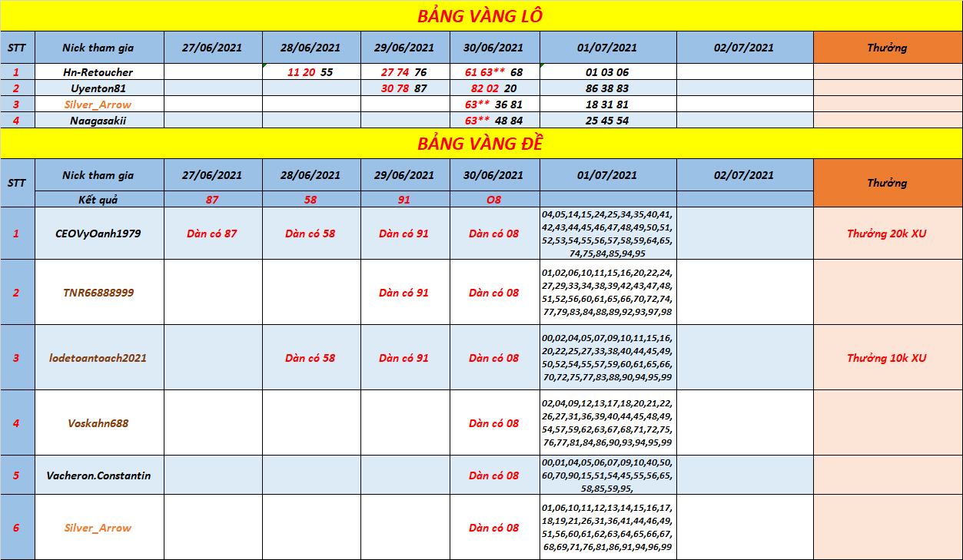
Task: Select the Vacheron.Constantin nickname cell
Action: point(98,476)
